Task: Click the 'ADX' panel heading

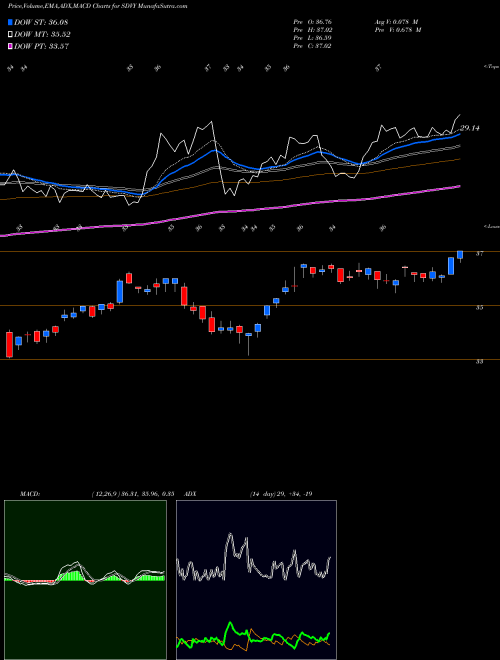Action: point(190,494)
